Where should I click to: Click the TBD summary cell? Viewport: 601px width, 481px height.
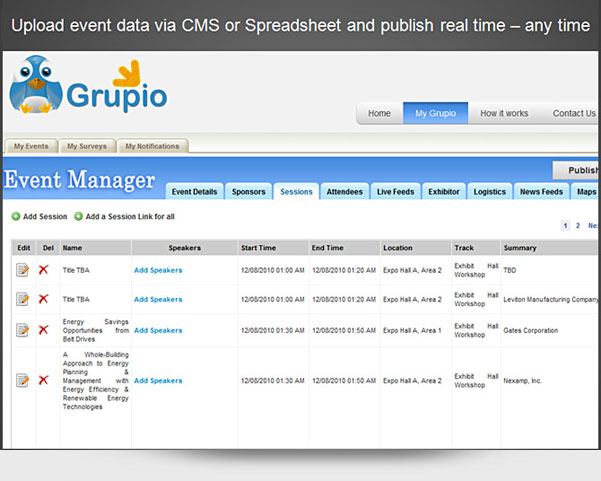[x=509, y=270]
